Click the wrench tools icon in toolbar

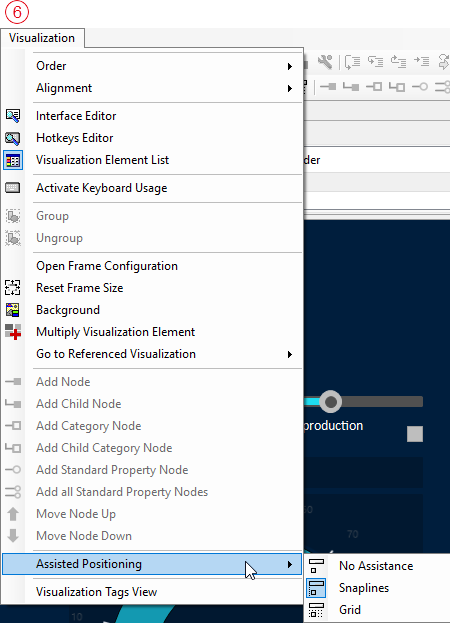coord(325,62)
